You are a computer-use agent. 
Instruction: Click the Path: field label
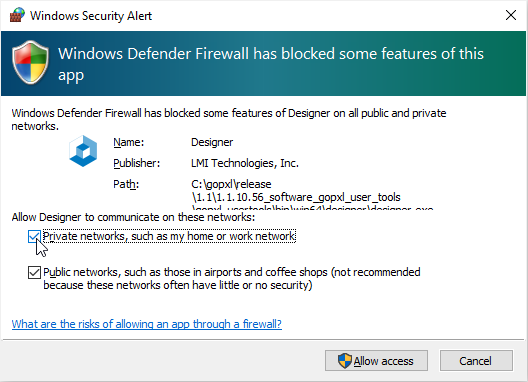coord(126,184)
